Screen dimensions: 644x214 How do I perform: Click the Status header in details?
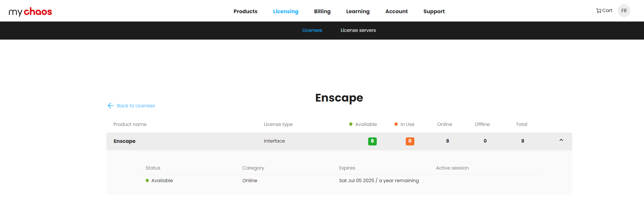(x=153, y=168)
